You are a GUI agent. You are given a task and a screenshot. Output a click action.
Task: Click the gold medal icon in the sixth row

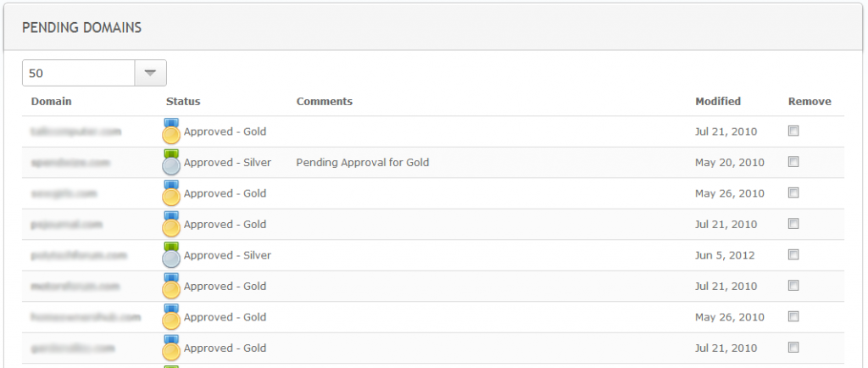172,286
